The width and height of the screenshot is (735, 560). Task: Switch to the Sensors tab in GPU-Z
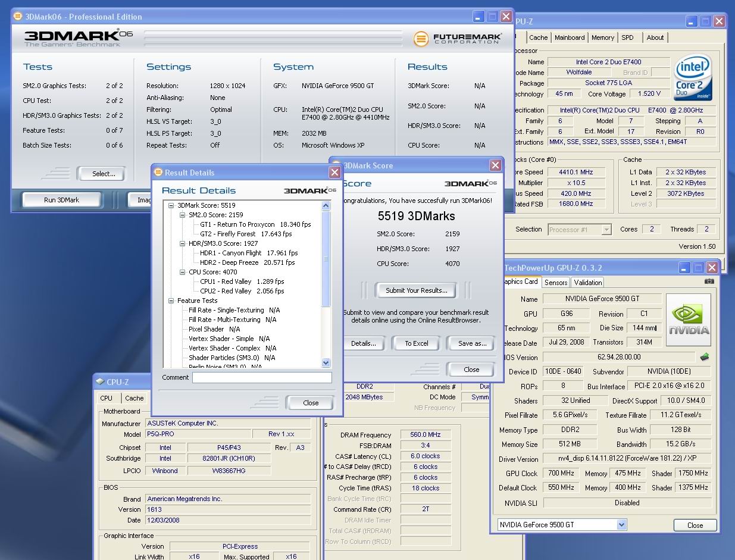tap(555, 283)
